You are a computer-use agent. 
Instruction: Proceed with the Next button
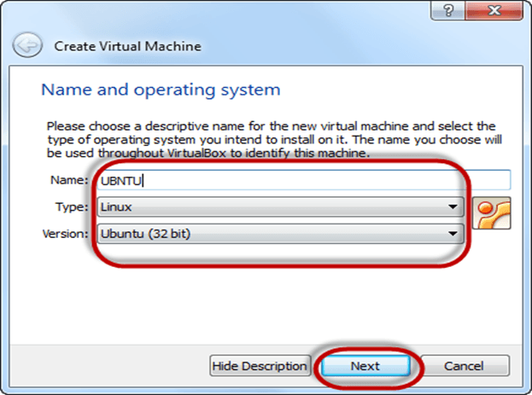coord(365,366)
